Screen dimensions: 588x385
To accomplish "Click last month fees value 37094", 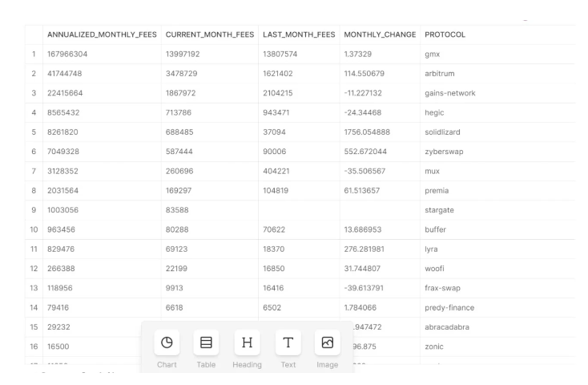I will click(x=274, y=132).
